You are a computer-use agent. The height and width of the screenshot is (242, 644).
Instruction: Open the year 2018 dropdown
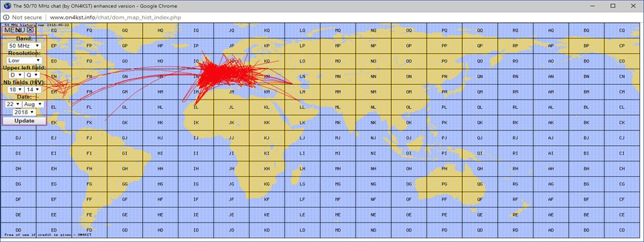[x=24, y=112]
